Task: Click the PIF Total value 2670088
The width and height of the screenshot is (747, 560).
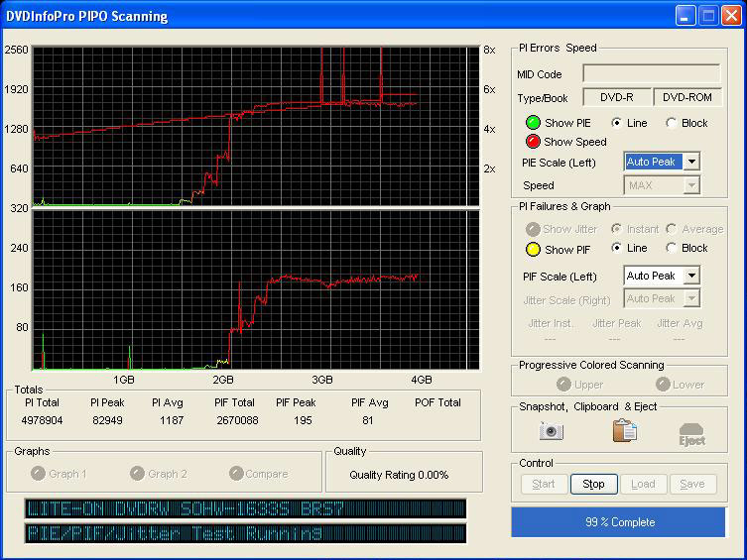Action: coord(237,420)
